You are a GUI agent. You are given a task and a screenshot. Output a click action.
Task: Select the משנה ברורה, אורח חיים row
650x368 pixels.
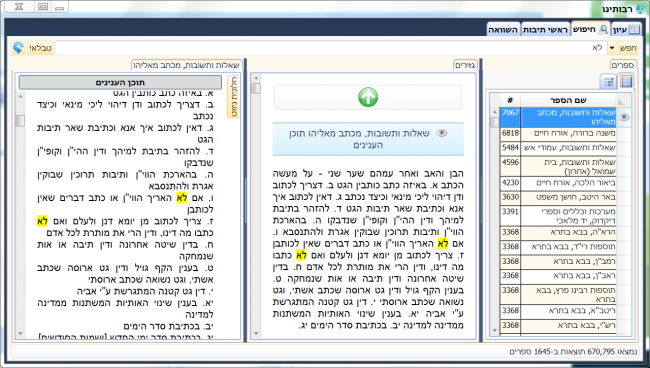click(x=565, y=133)
